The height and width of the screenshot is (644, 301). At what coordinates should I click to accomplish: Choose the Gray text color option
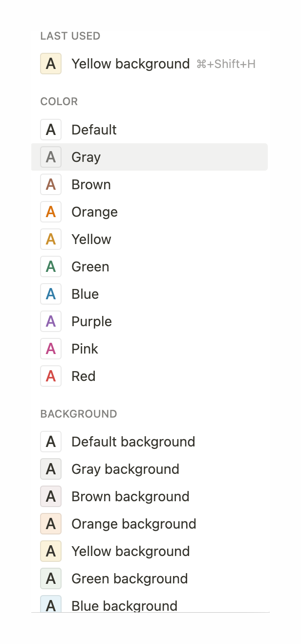tap(86, 157)
